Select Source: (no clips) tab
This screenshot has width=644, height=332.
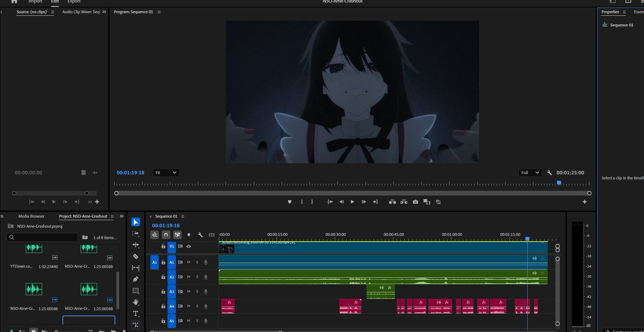coord(32,12)
